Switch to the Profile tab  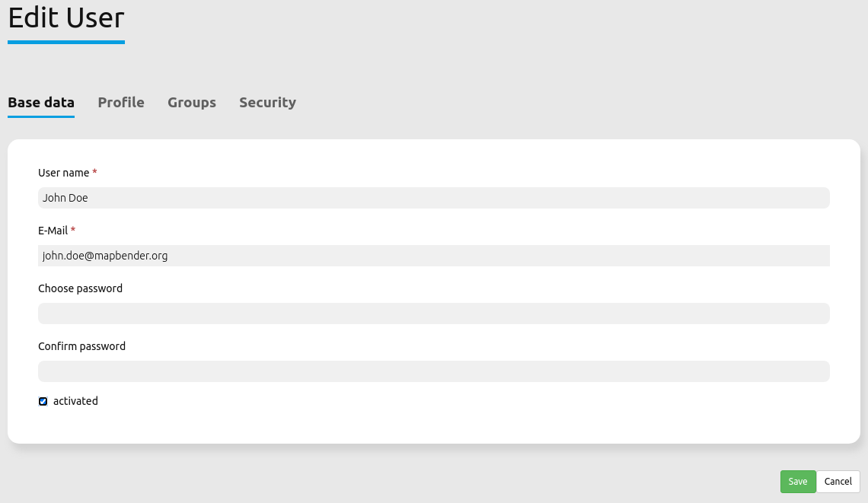(x=121, y=102)
